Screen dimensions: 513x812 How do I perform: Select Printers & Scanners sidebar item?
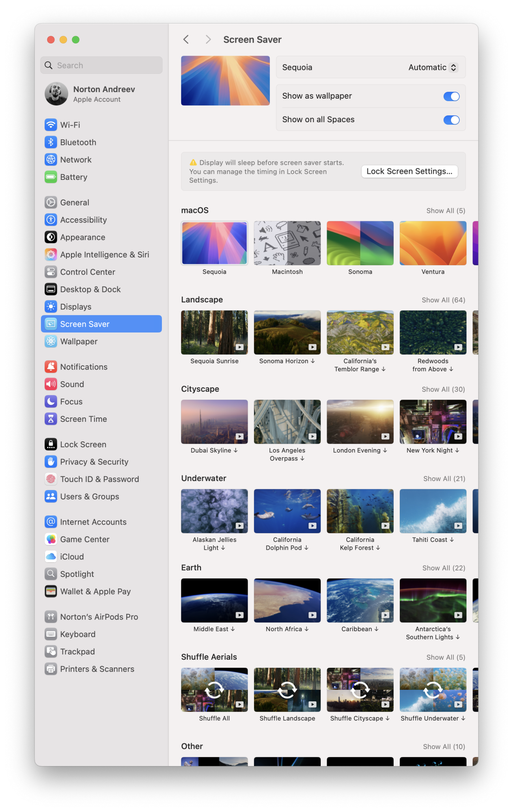[x=101, y=669]
